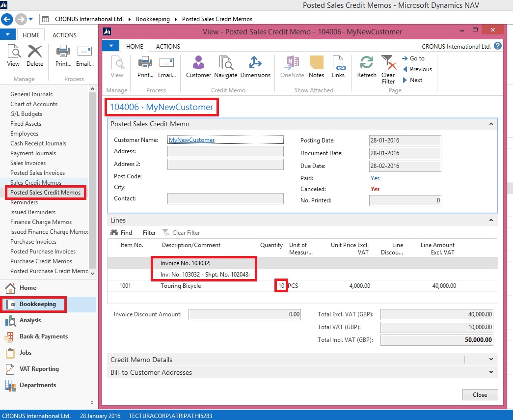Open Posted Sales Invoices in the sidebar
This screenshot has height=420, width=513.
(x=37, y=173)
